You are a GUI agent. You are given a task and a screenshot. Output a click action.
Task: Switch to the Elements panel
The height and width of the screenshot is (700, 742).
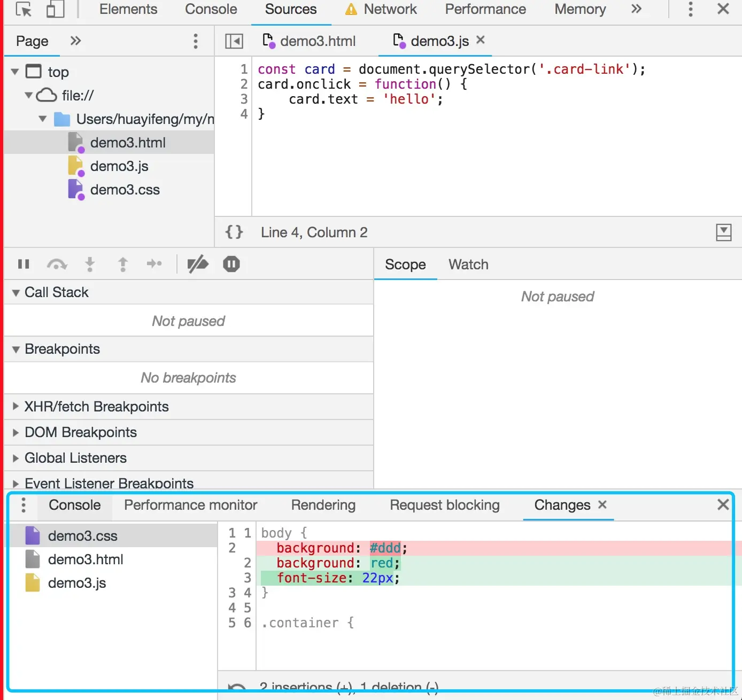128,9
